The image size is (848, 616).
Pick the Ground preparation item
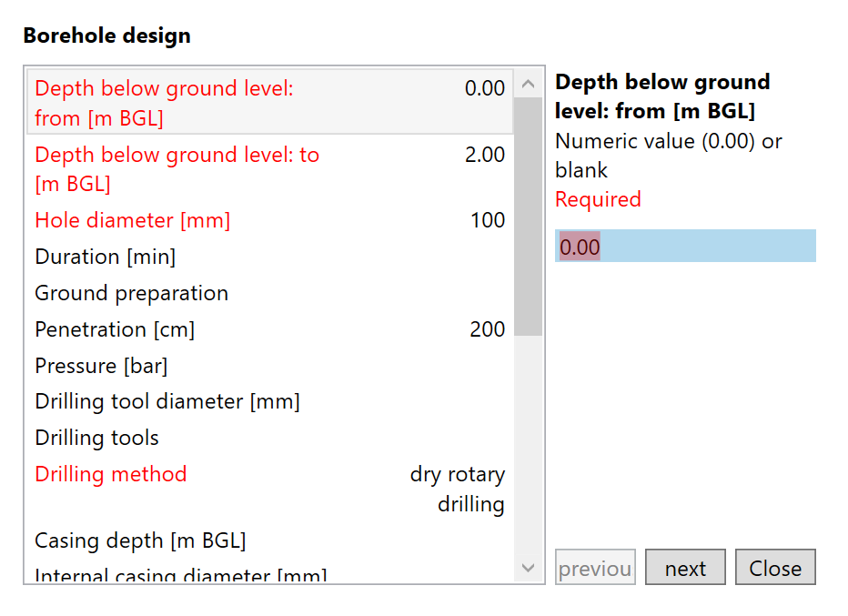pyautogui.click(x=269, y=293)
